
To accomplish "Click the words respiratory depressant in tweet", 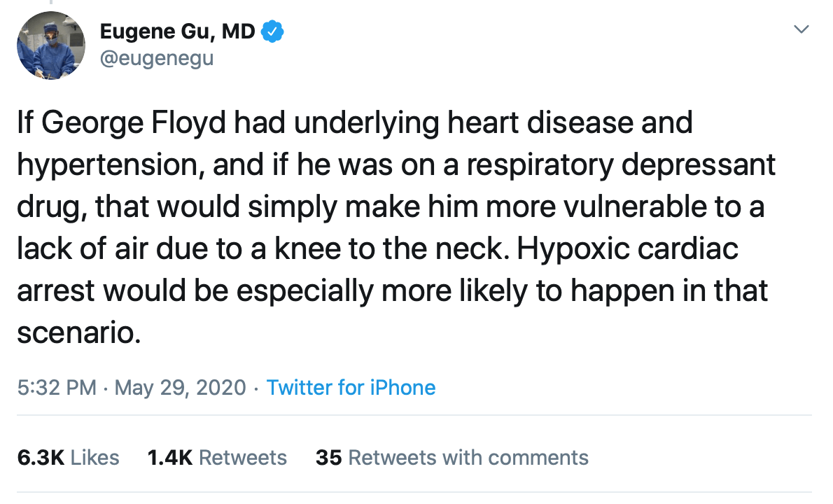I will point(621,165).
